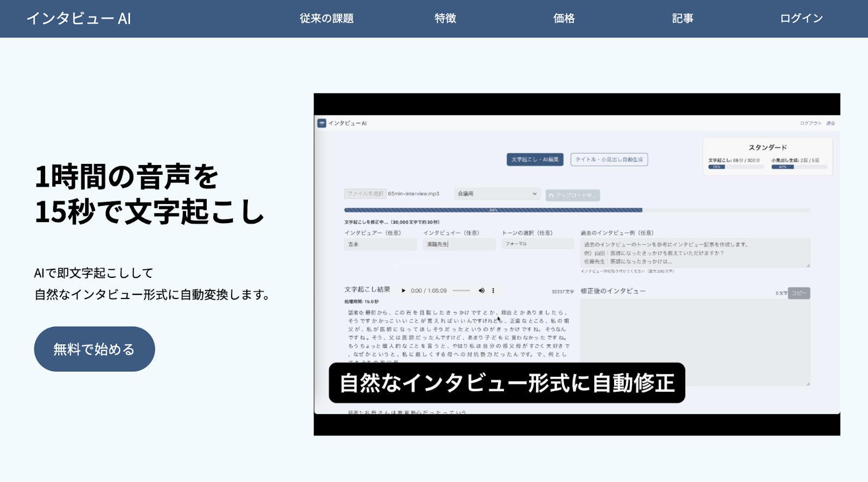Click the audio player seek bar

click(461, 291)
